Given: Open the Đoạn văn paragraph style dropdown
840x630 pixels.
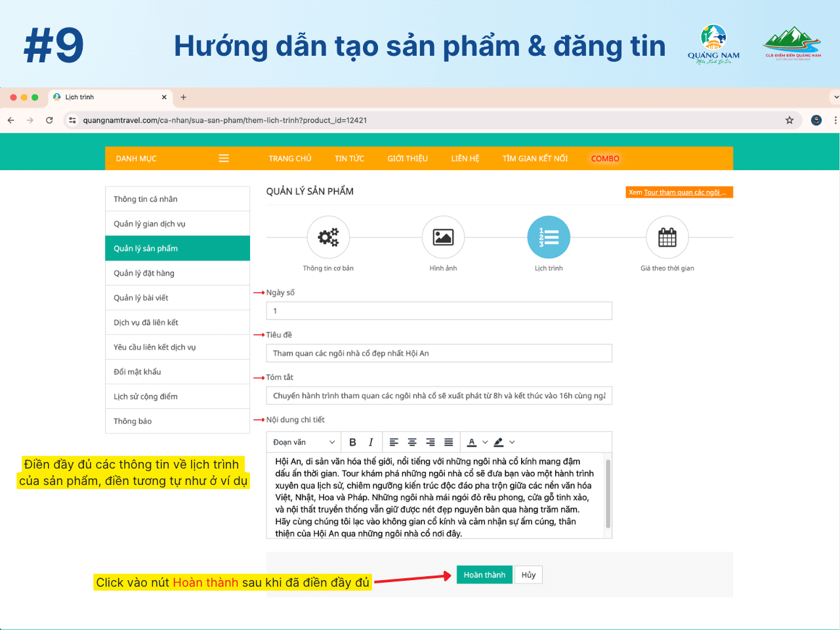Looking at the screenshot, I should 304,442.
